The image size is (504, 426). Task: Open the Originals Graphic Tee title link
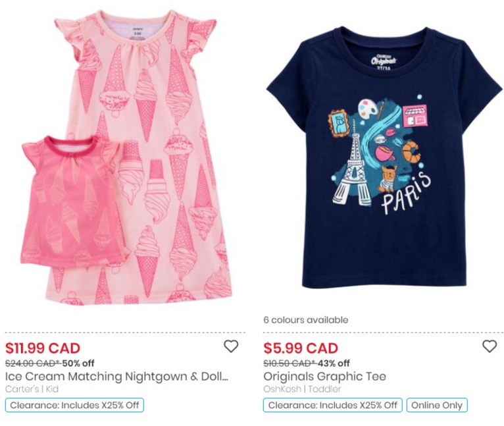pos(324,377)
